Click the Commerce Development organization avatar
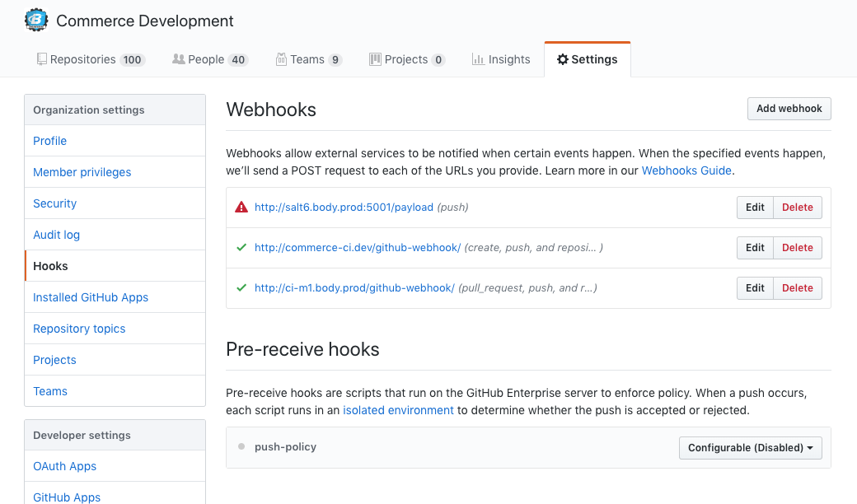857x504 pixels. [36, 21]
